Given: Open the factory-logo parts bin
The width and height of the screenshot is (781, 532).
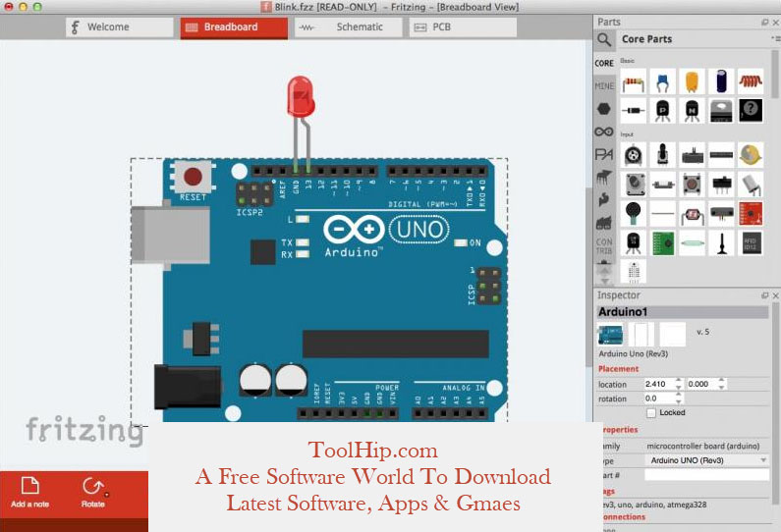Looking at the screenshot, I should pos(604,223).
